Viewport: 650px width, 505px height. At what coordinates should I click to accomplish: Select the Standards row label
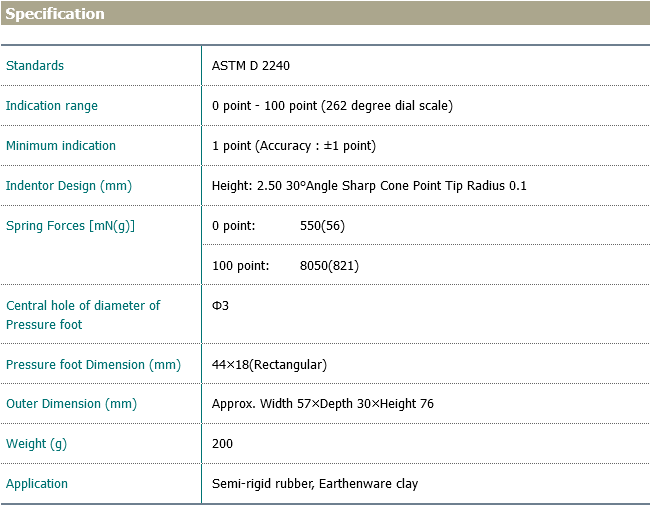[35, 66]
